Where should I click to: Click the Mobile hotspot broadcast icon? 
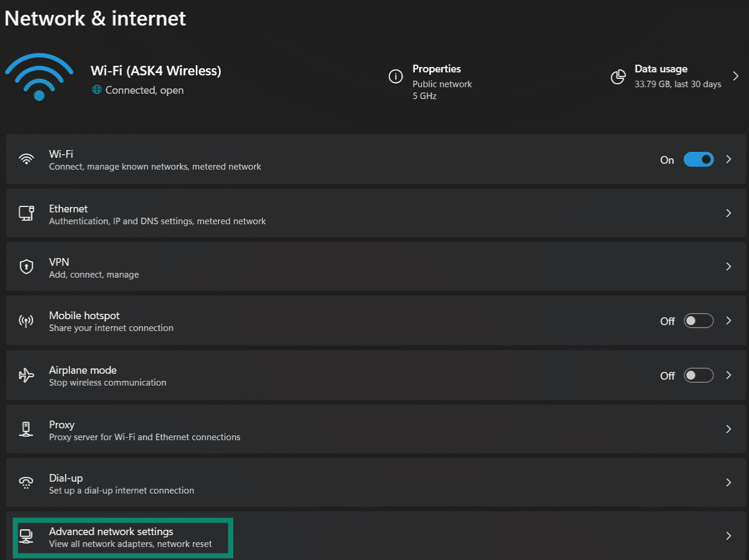[x=26, y=320]
